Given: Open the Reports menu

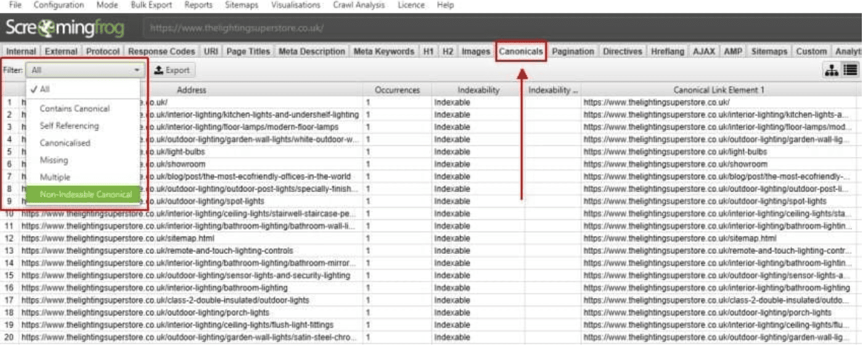Looking at the screenshot, I should (x=199, y=5).
